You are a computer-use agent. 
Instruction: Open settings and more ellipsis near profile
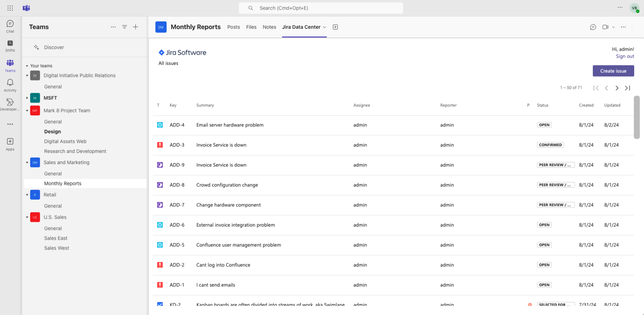click(x=620, y=7)
